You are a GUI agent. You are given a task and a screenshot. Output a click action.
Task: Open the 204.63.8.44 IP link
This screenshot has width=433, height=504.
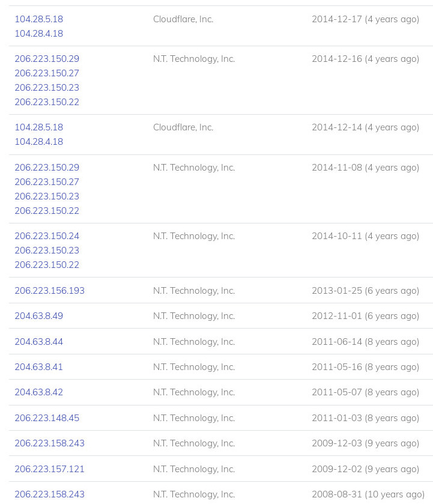39,342
